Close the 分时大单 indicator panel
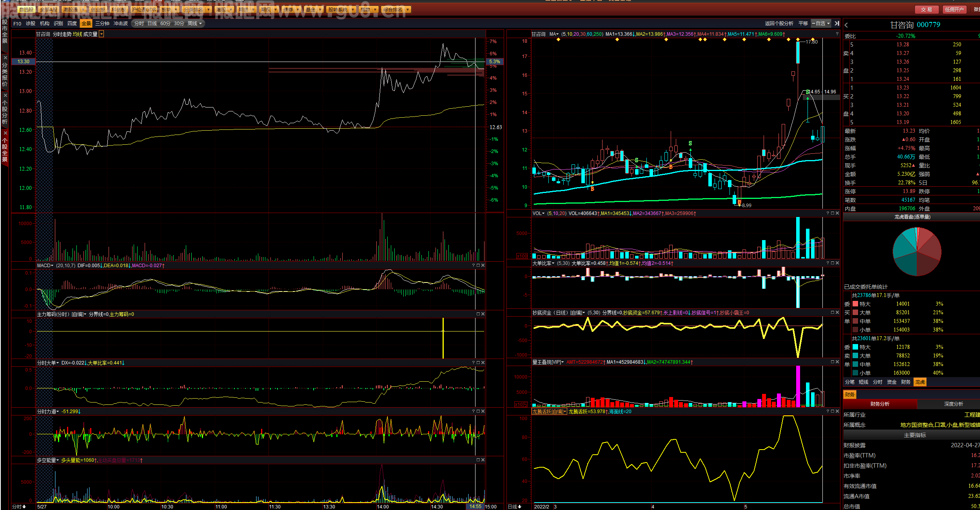Viewport: 980px width, 510px height. 483,363
